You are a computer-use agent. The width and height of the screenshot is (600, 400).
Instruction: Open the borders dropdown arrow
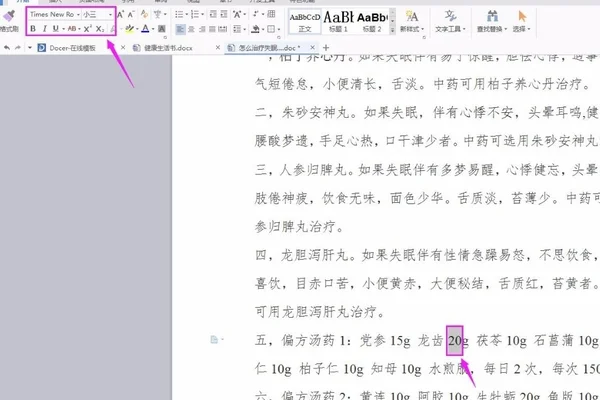pos(278,29)
